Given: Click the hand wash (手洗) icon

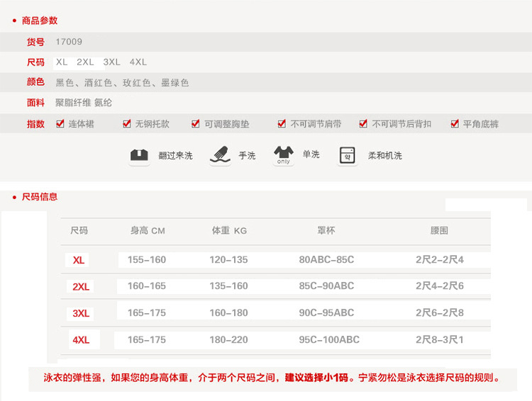Looking at the screenshot, I should point(220,155).
